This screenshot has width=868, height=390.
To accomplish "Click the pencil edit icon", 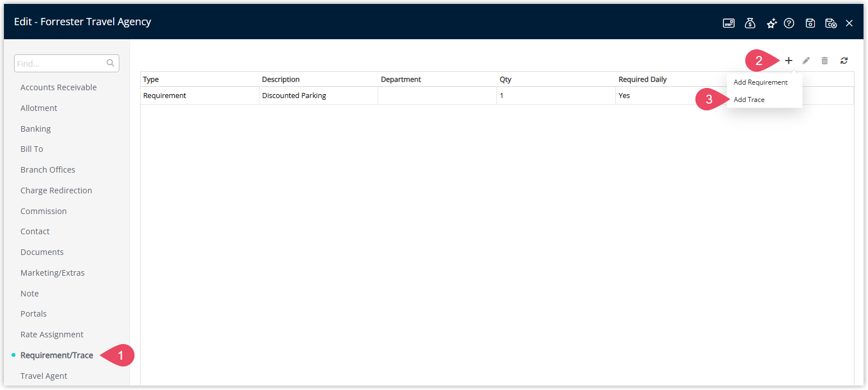I will pos(806,61).
